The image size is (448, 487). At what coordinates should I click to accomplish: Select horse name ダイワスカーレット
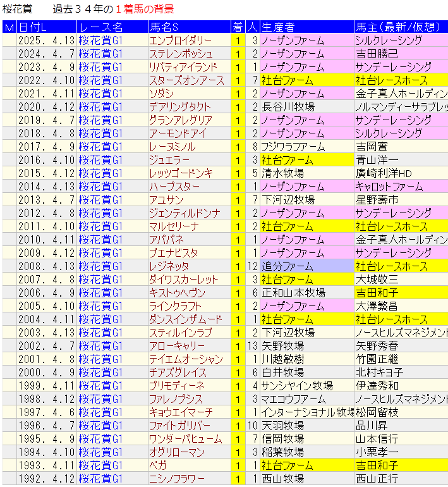click(x=183, y=280)
